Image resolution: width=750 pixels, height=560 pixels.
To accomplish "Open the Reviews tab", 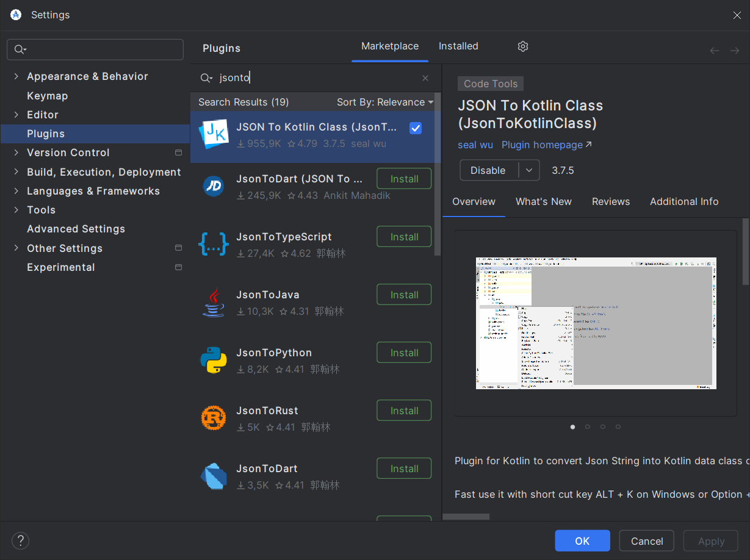I will pyautogui.click(x=611, y=201).
